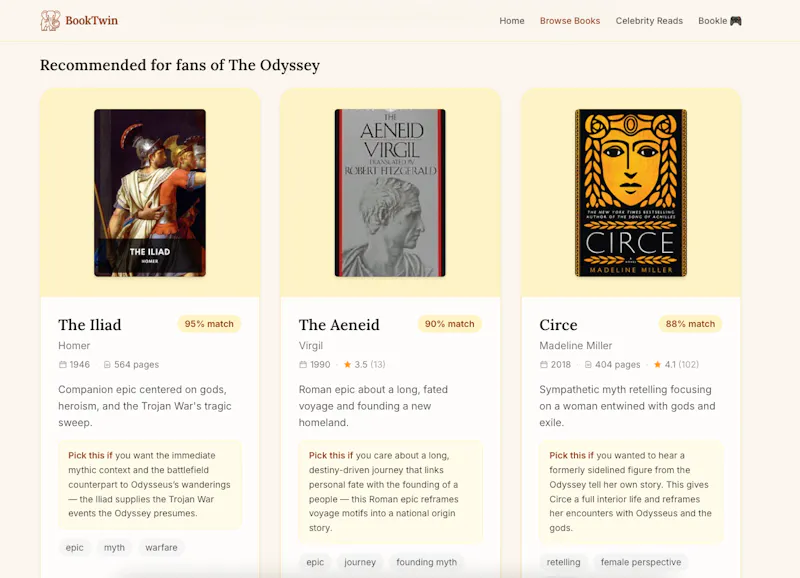Click the page icon beside 404 pages
Viewport: 800px width, 578px height.
(x=588, y=365)
